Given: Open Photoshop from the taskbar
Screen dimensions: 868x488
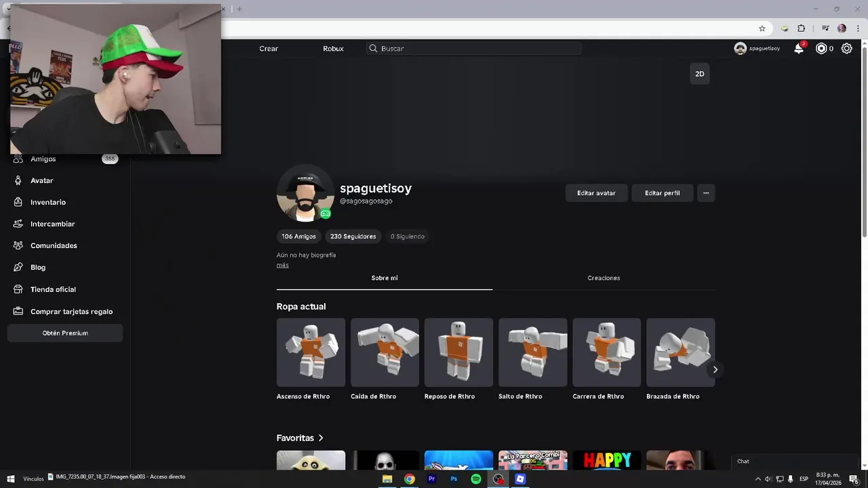Looking at the screenshot, I should tap(454, 479).
